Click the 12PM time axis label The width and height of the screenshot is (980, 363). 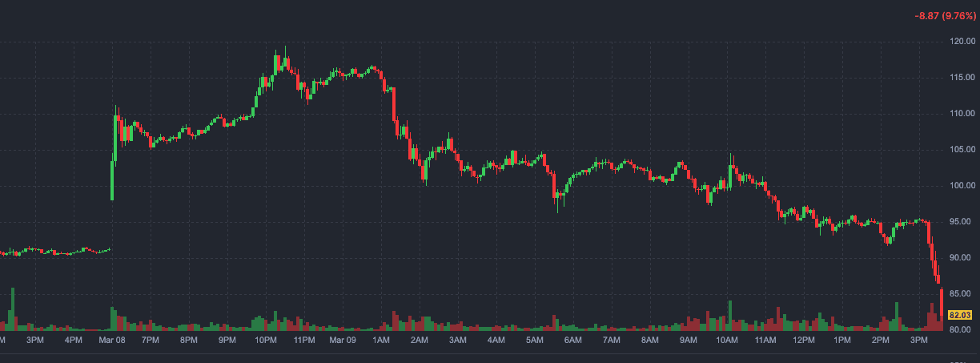[803, 341]
